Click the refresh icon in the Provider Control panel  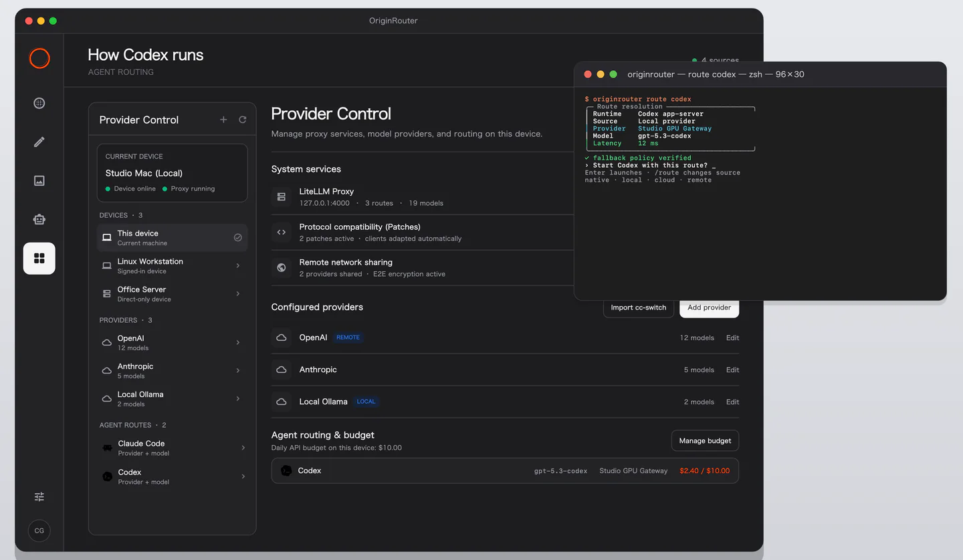(x=243, y=120)
